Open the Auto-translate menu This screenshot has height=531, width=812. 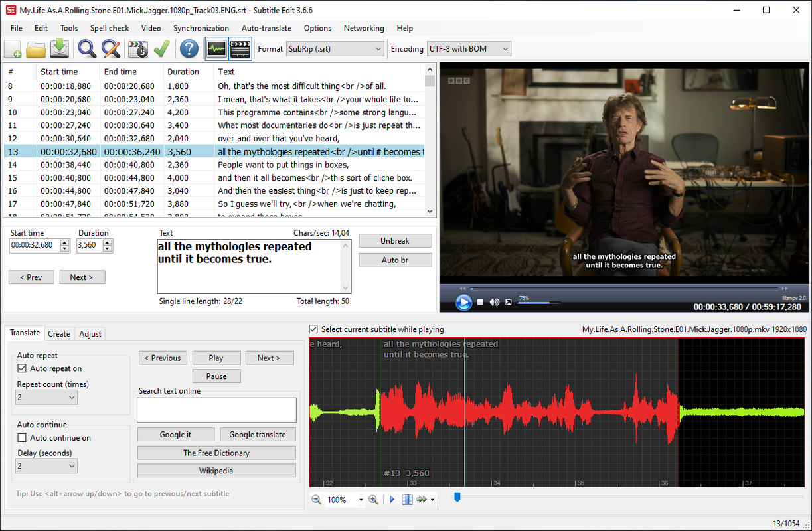(x=266, y=28)
